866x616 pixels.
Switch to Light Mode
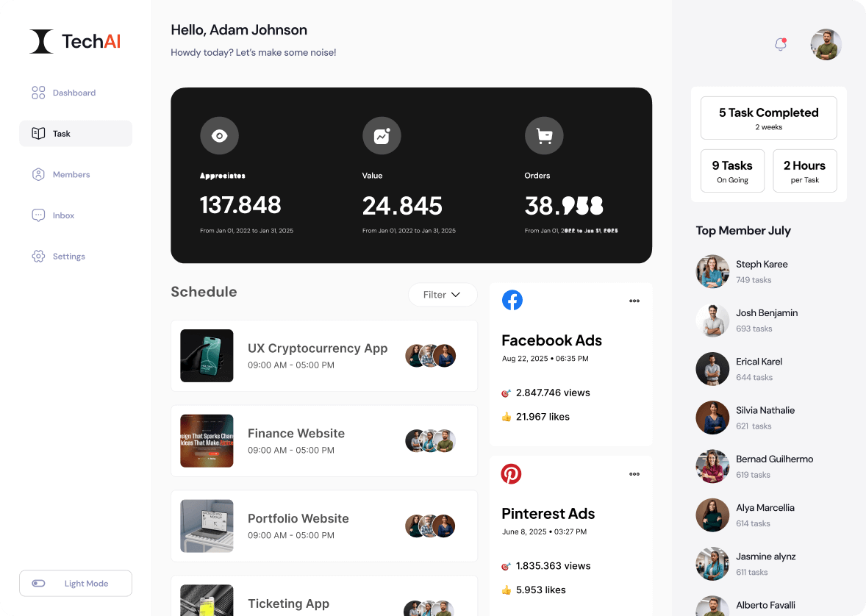[x=75, y=583]
